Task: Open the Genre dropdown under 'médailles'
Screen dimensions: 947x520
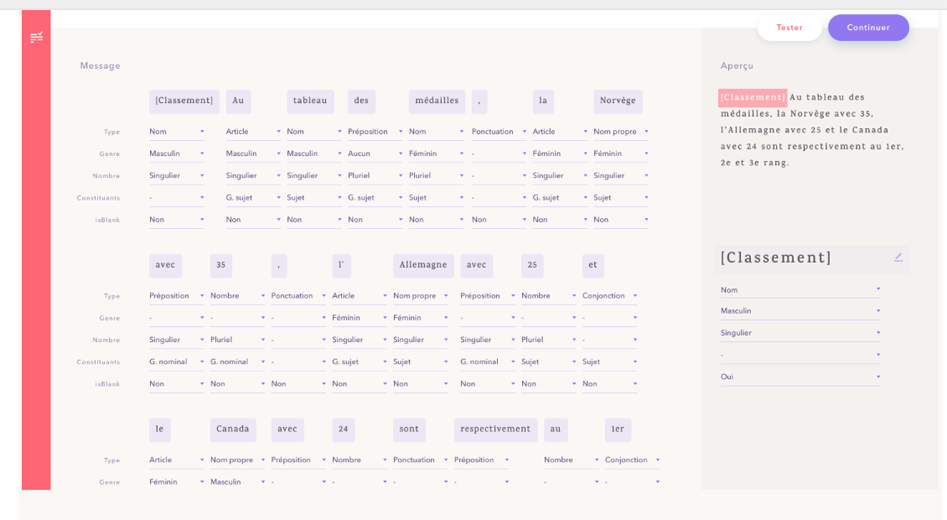Action: click(437, 154)
